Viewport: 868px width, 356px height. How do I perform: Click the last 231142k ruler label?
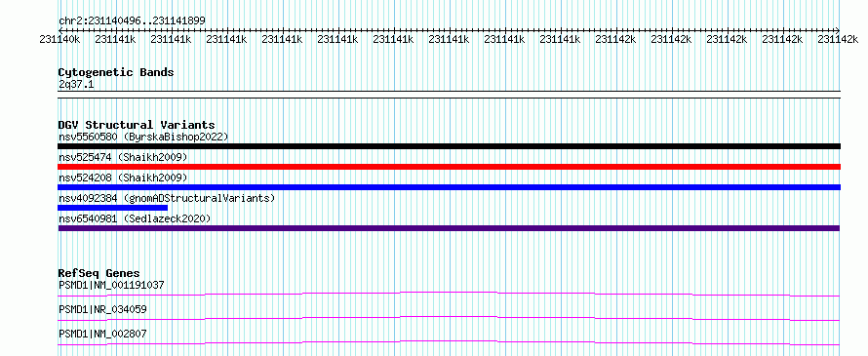point(838,39)
